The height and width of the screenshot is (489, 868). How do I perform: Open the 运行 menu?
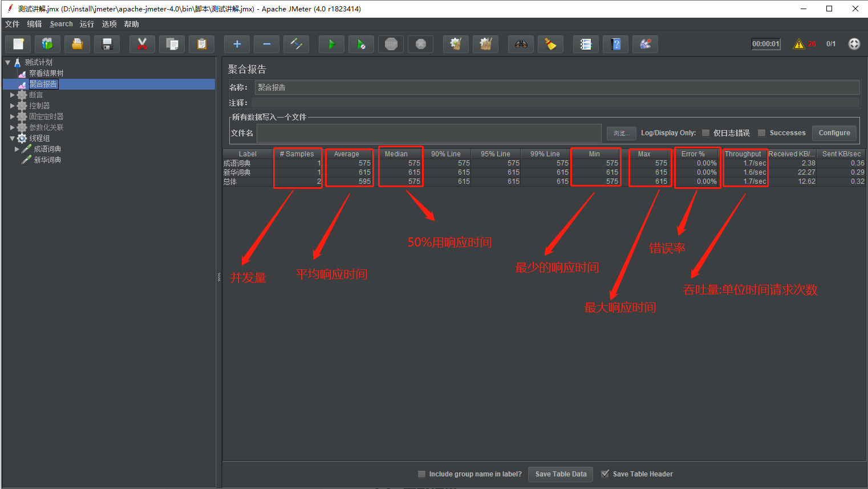pos(87,24)
